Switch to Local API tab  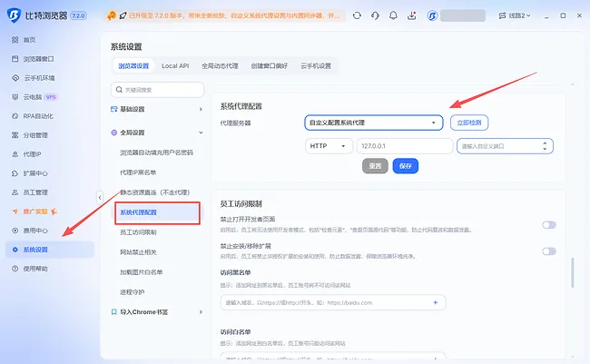click(x=175, y=66)
